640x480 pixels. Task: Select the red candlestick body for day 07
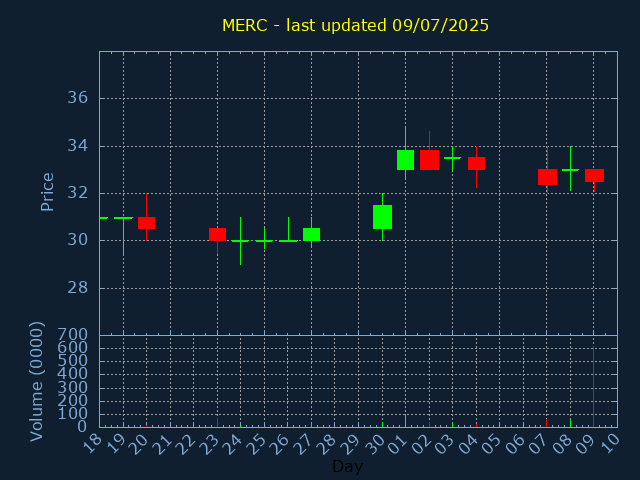pos(547,177)
